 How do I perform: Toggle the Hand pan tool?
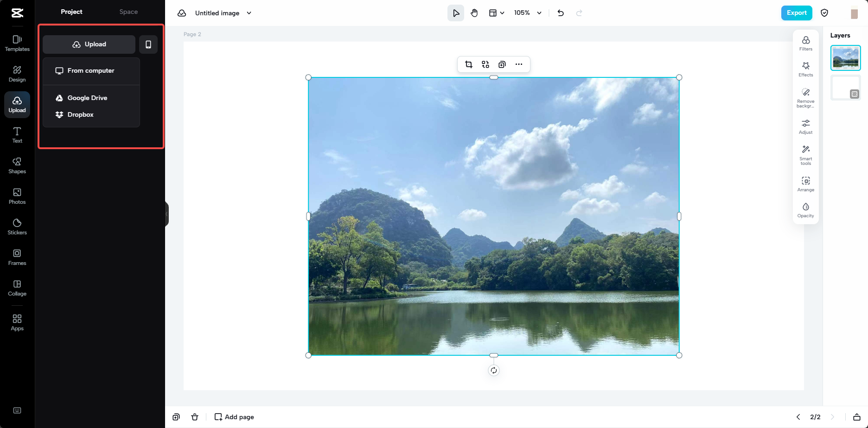474,13
